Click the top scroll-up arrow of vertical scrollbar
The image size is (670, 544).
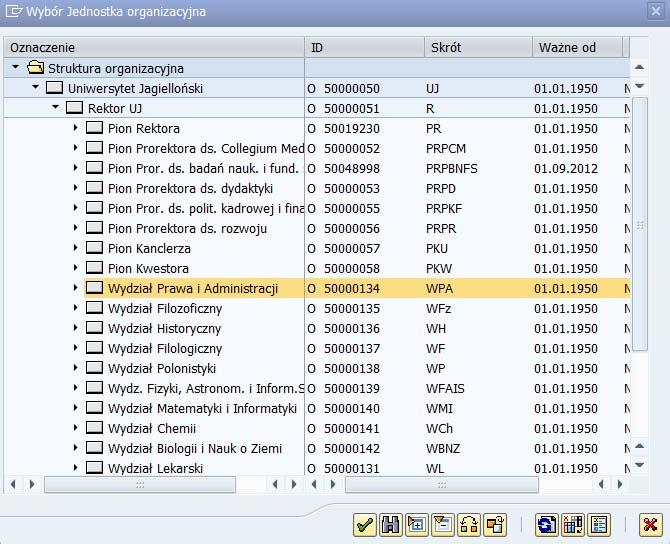639,67
